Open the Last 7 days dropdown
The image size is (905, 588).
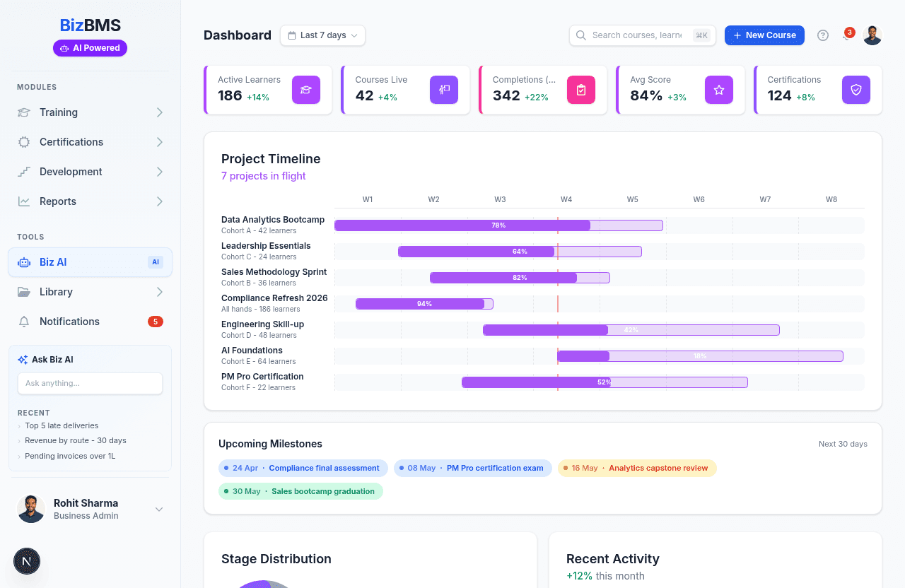pyautogui.click(x=322, y=35)
